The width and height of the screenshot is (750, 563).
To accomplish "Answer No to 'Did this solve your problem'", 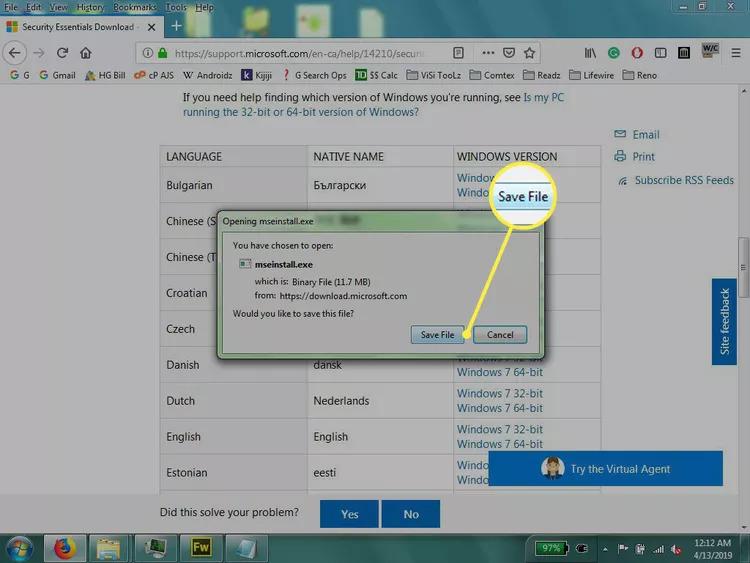I will pos(411,514).
